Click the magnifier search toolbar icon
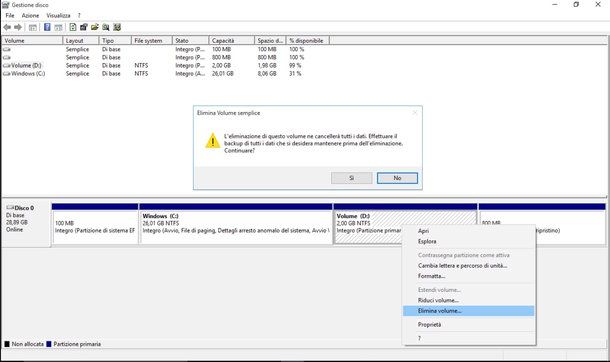 [106, 27]
